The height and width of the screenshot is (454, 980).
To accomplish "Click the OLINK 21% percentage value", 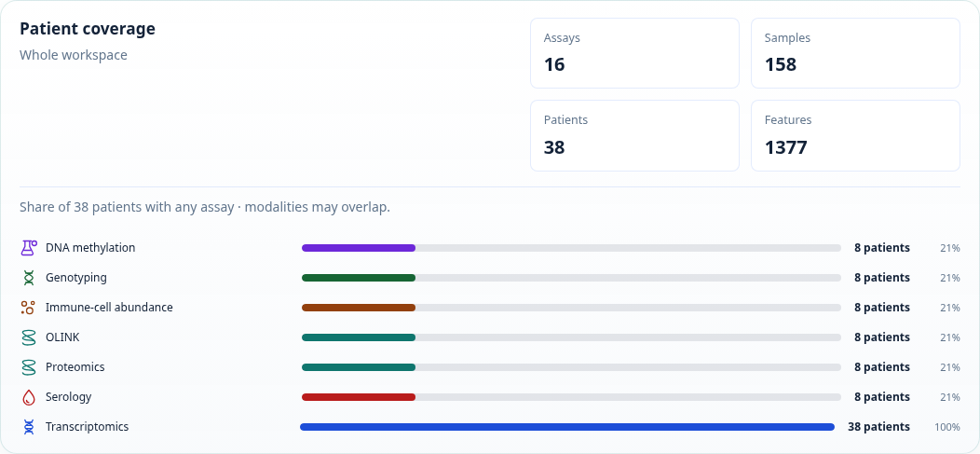I will [x=950, y=337].
